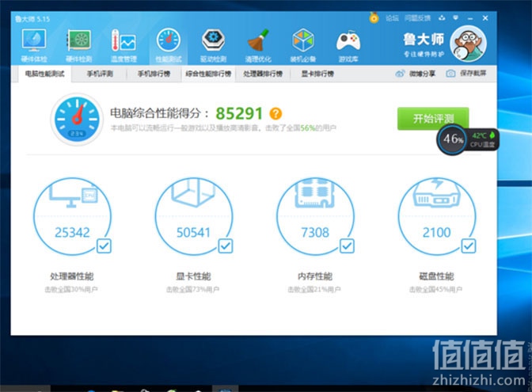The height and width of the screenshot is (392, 532).
Task: Click the 内存性能 label
Action: (x=315, y=276)
